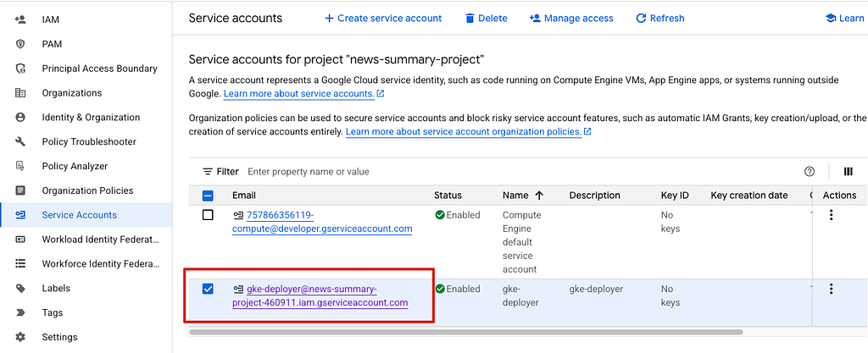Screen dimensions: 868x353
Task: Click Enabled status of compute account row
Action: [x=457, y=215]
